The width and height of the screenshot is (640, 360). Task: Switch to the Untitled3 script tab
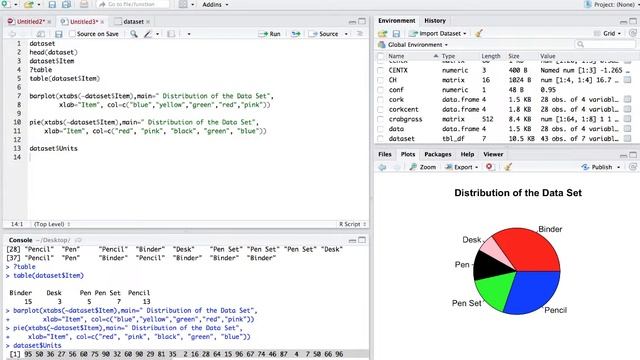click(x=83, y=22)
